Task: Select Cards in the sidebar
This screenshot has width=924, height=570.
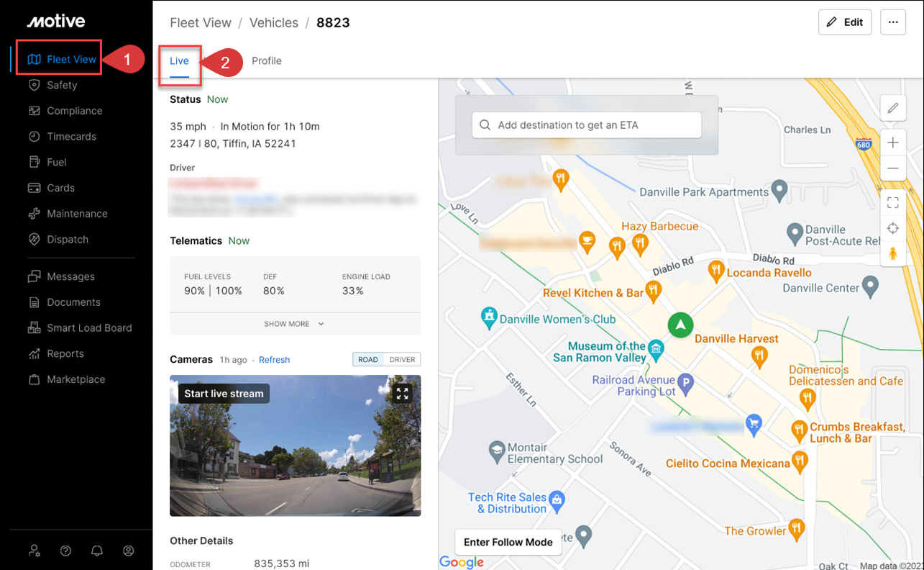Action: 61,188
